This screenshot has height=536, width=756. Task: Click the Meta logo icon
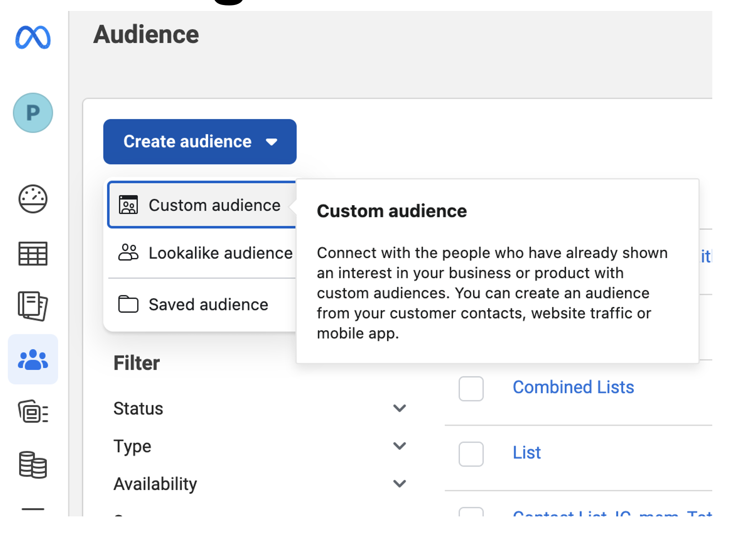pyautogui.click(x=33, y=37)
